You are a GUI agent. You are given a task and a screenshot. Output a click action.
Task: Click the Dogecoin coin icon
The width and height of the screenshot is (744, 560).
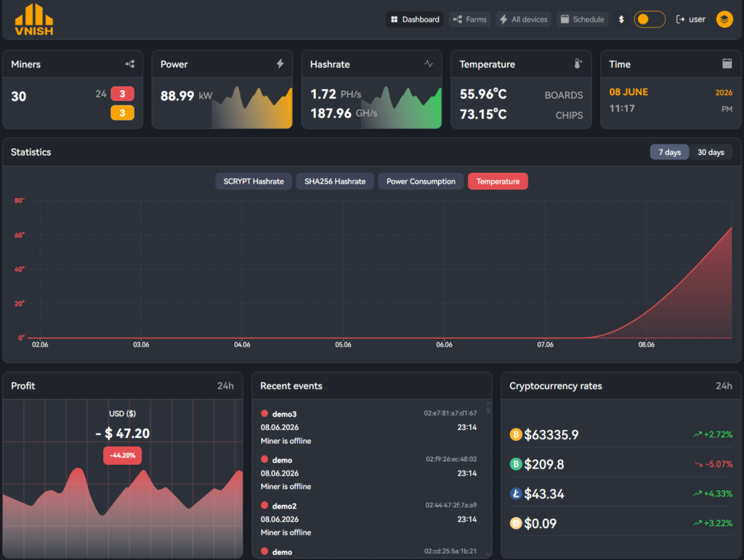point(516,523)
